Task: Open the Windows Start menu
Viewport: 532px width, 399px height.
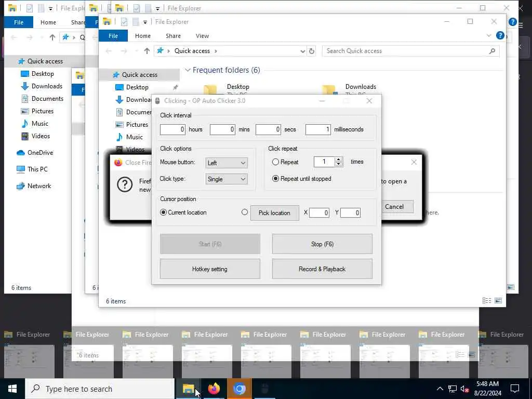Action: pyautogui.click(x=12, y=389)
